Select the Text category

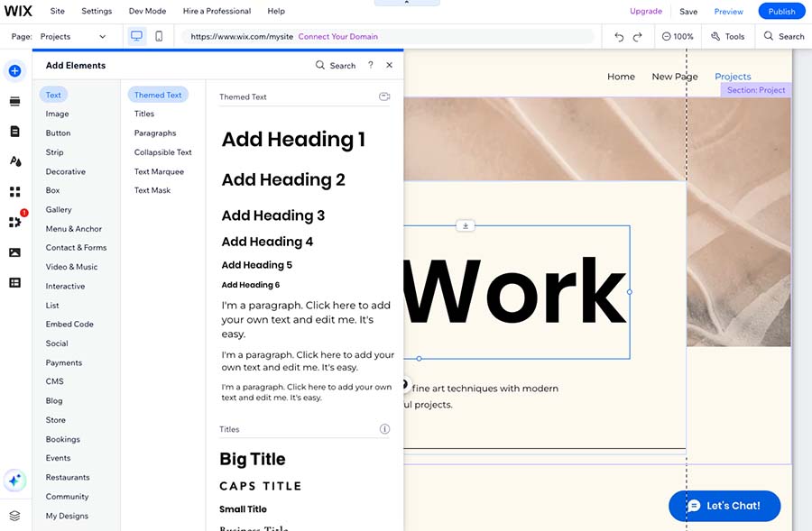pyautogui.click(x=53, y=95)
